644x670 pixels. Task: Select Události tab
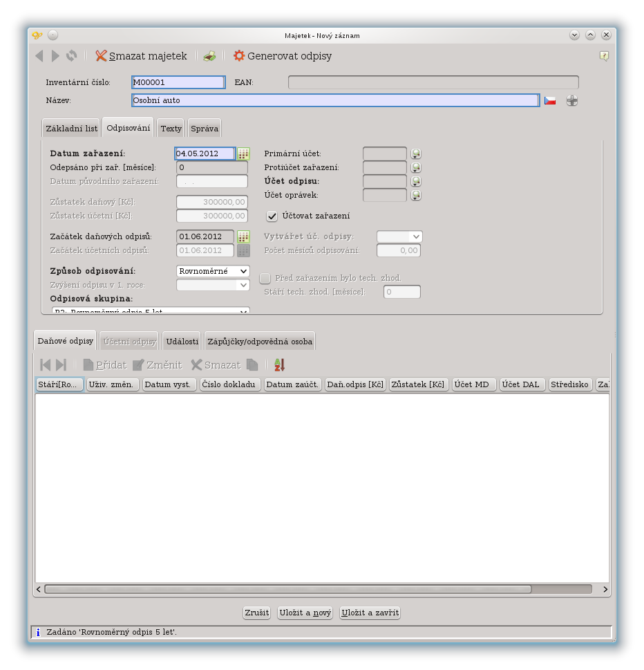(182, 342)
